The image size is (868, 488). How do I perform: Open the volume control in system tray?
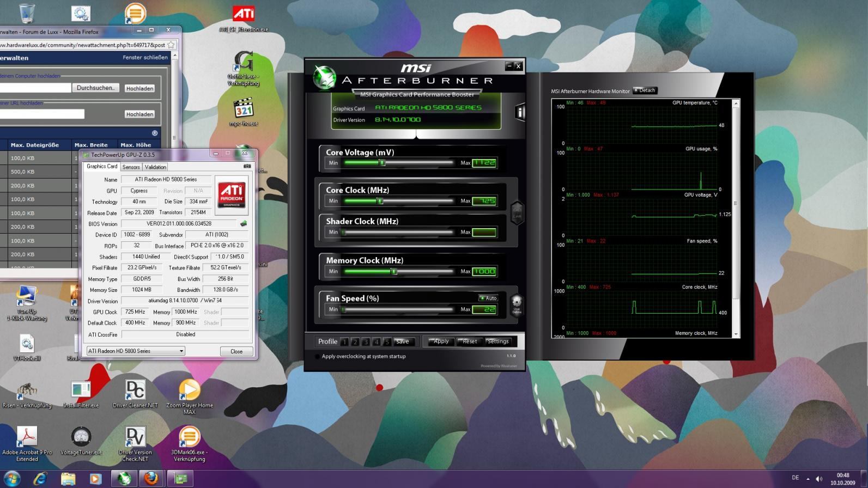coord(819,479)
